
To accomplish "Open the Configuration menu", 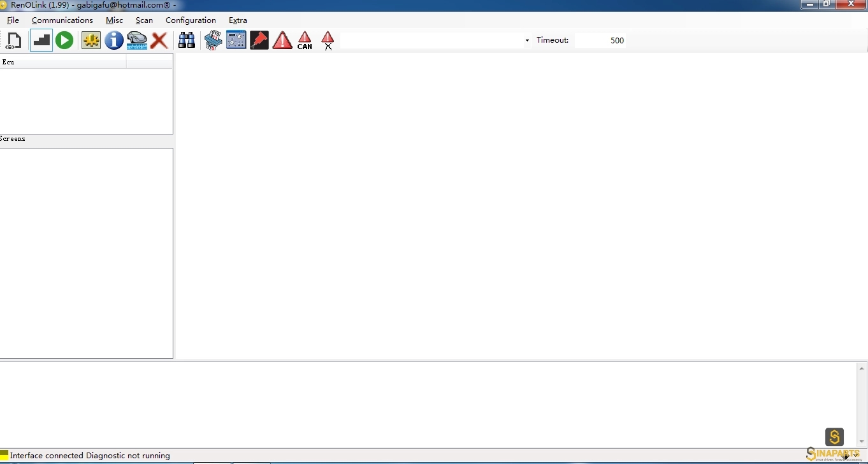I will pyautogui.click(x=191, y=20).
